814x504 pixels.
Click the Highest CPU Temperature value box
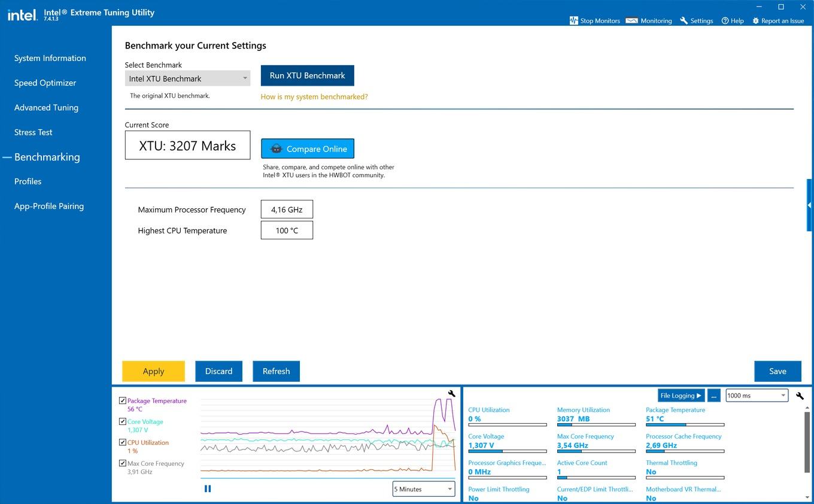click(287, 230)
